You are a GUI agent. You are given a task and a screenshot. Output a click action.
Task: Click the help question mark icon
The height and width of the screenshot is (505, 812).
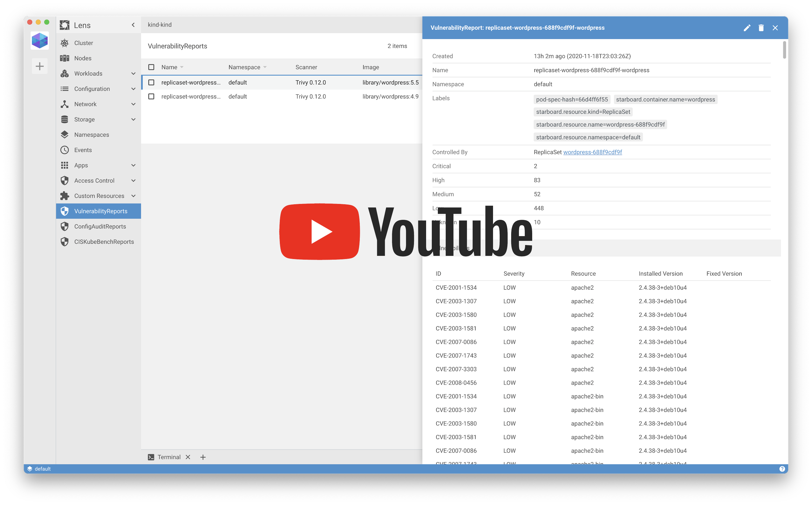tap(782, 469)
